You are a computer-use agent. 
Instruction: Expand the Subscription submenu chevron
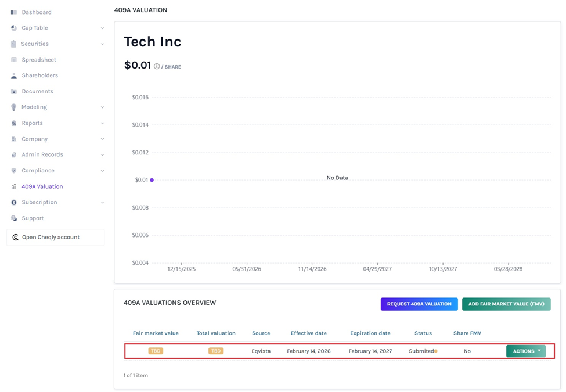(x=102, y=203)
